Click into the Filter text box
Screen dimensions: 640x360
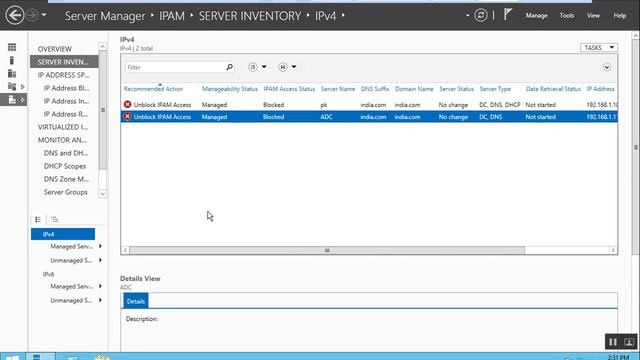tap(175, 67)
